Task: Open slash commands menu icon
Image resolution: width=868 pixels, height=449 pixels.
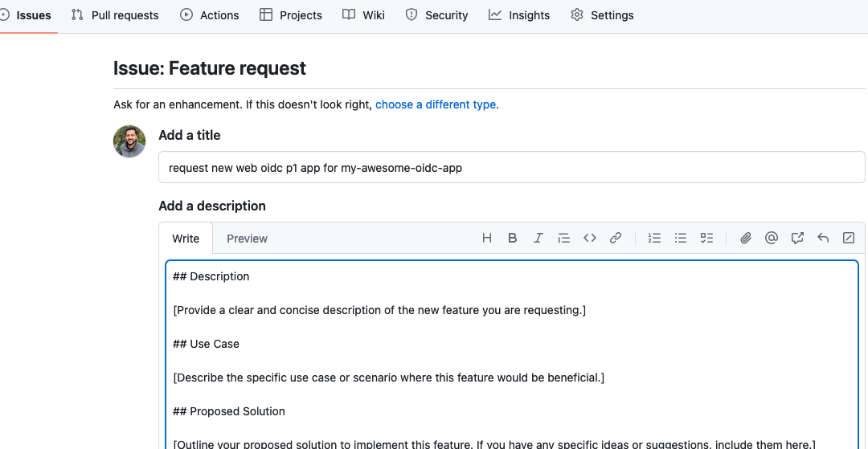Action: pos(849,239)
